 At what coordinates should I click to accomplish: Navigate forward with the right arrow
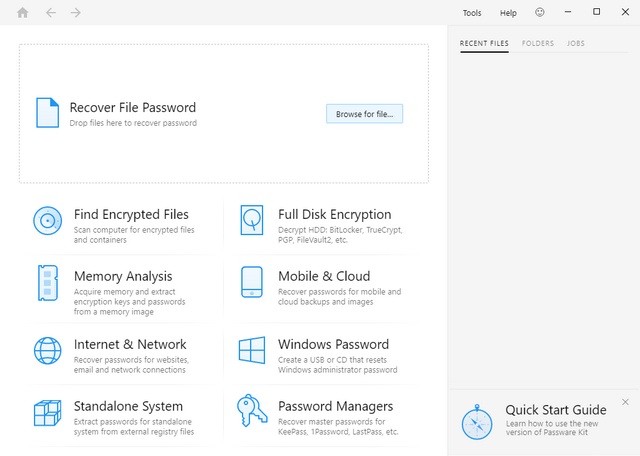click(76, 13)
